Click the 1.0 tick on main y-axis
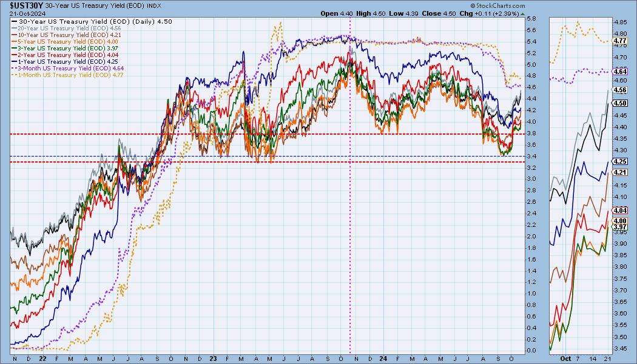637x364 pixels. click(531, 294)
